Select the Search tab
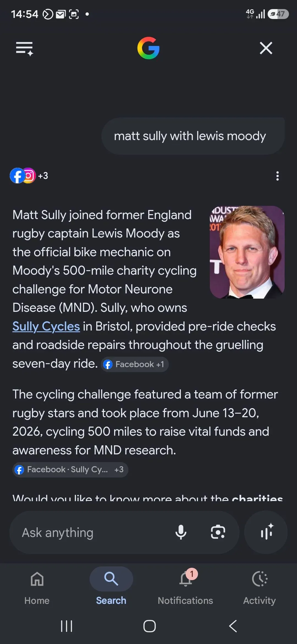The height and width of the screenshot is (644, 297). 111,586
